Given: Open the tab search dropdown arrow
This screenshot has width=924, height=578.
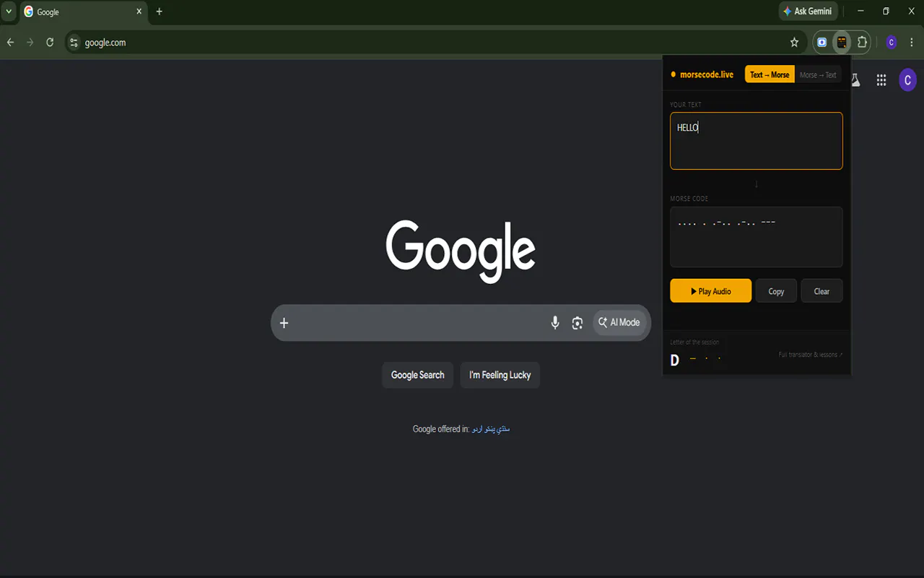Looking at the screenshot, I should (9, 12).
